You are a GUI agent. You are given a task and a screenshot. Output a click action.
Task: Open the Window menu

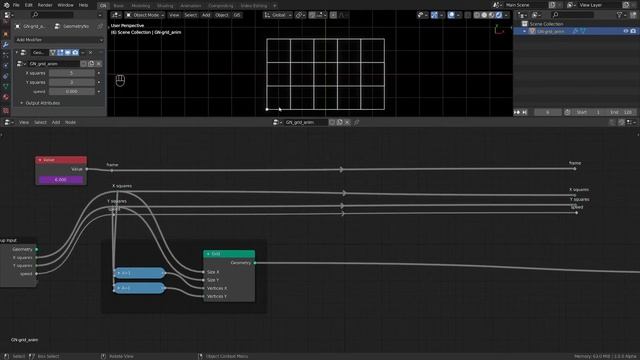coord(65,5)
